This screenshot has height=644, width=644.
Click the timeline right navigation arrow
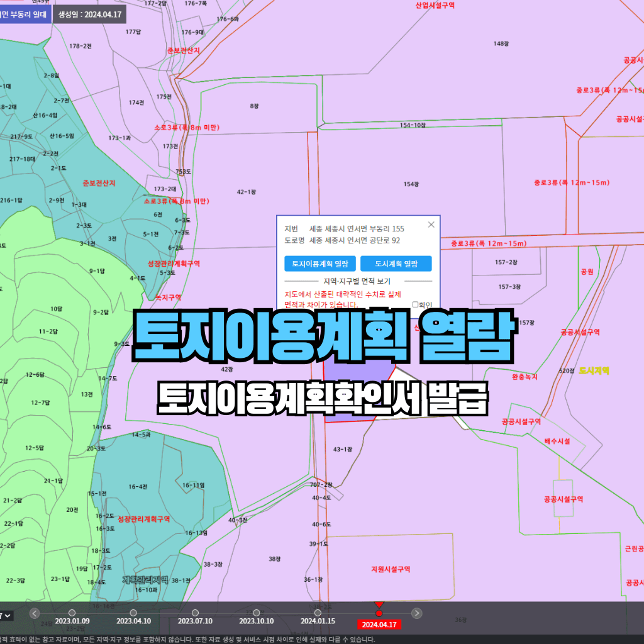tap(416, 612)
